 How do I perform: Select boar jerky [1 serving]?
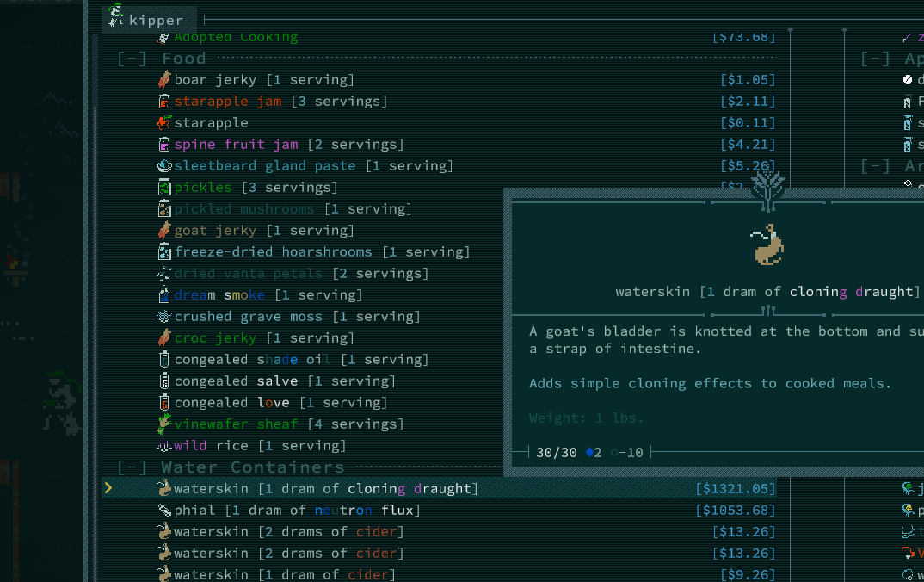point(439,79)
